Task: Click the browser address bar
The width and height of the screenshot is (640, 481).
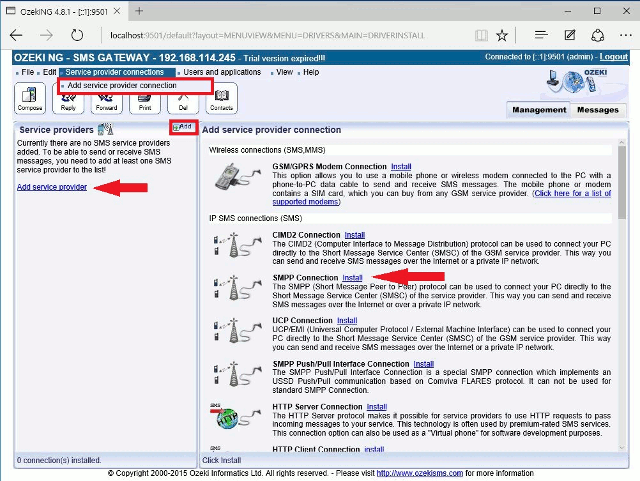Action: pos(267,36)
